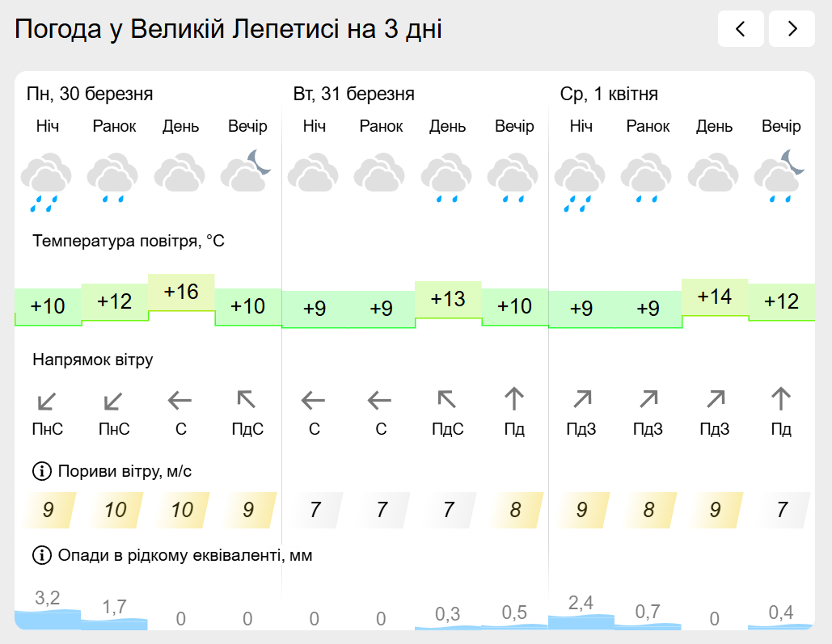Click the wind gusts info icon
Screen dimensions: 832x644
coord(41,471)
